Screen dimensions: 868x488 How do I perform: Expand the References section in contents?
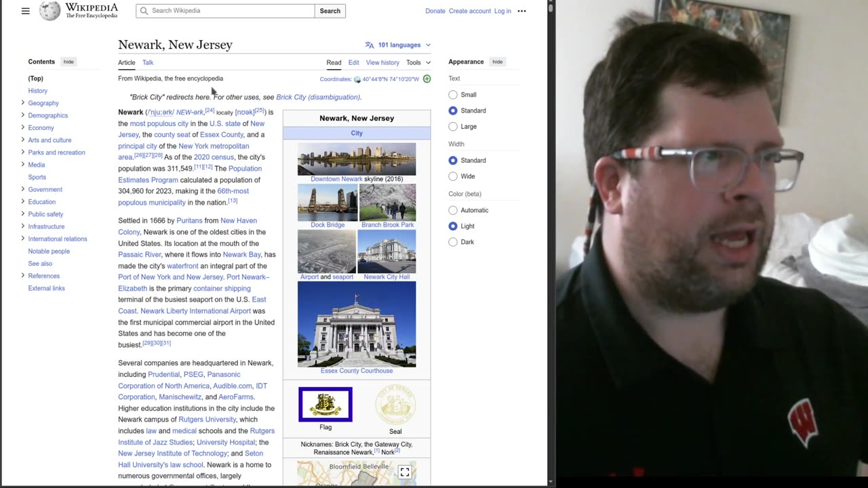tap(22, 276)
